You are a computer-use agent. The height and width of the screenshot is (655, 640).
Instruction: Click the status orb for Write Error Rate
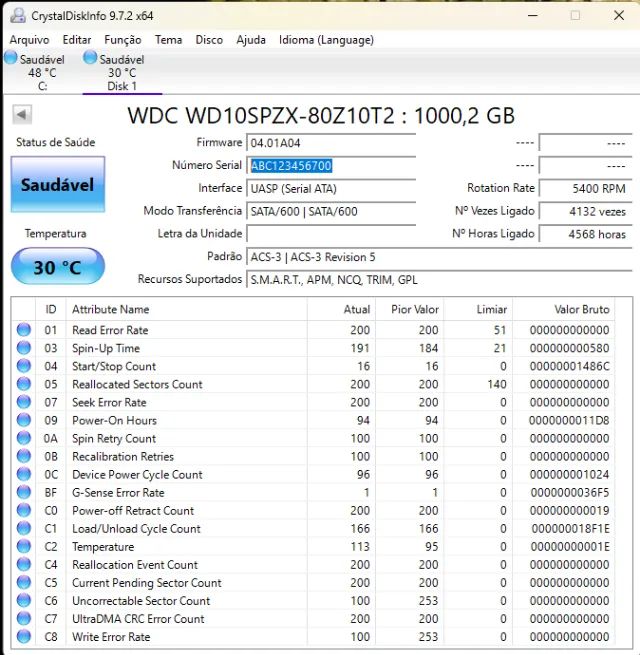point(24,636)
